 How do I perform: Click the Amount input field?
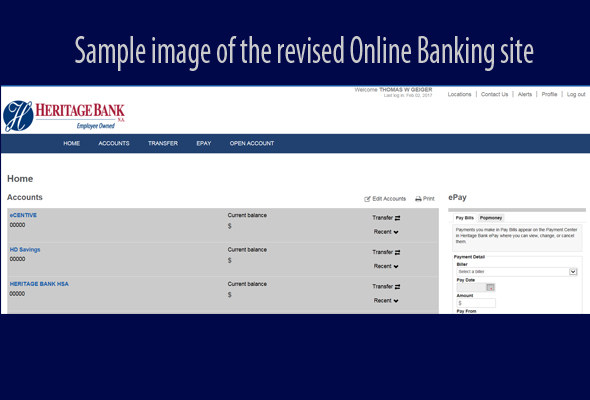(476, 303)
